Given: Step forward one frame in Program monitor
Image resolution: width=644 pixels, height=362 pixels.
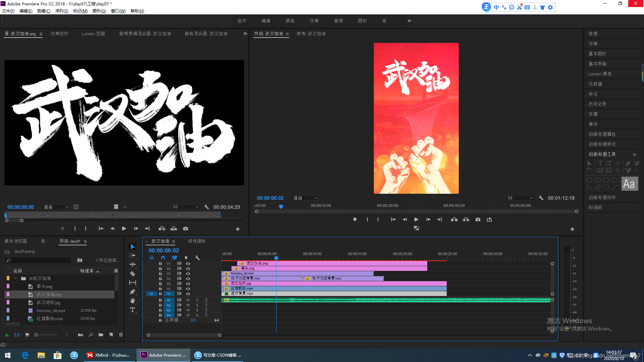Looking at the screenshot, I should tap(428, 220).
